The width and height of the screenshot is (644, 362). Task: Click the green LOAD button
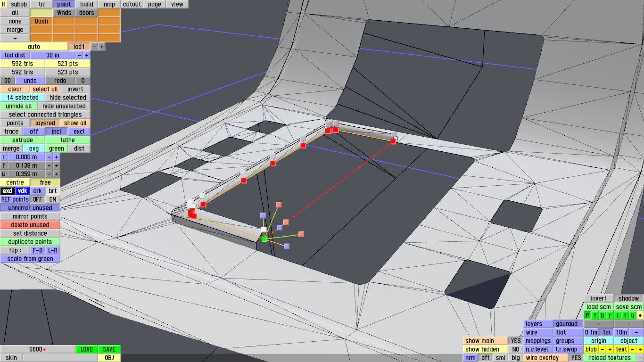pyautogui.click(x=87, y=349)
